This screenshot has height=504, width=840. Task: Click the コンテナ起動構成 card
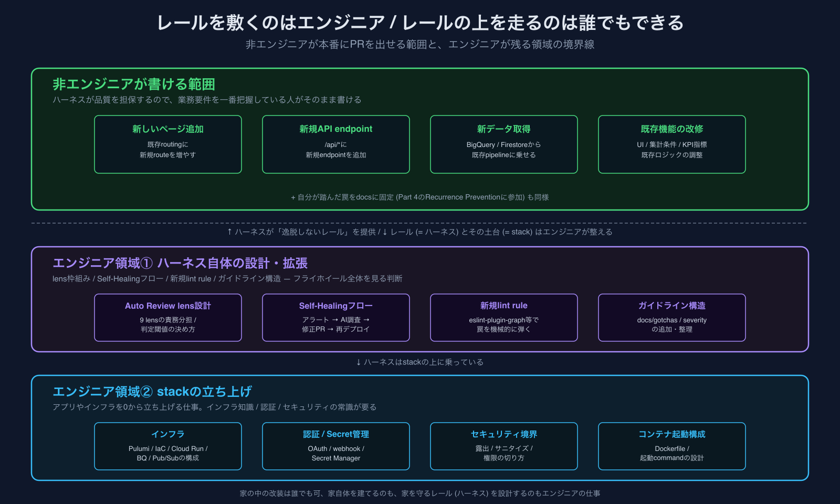(x=672, y=446)
